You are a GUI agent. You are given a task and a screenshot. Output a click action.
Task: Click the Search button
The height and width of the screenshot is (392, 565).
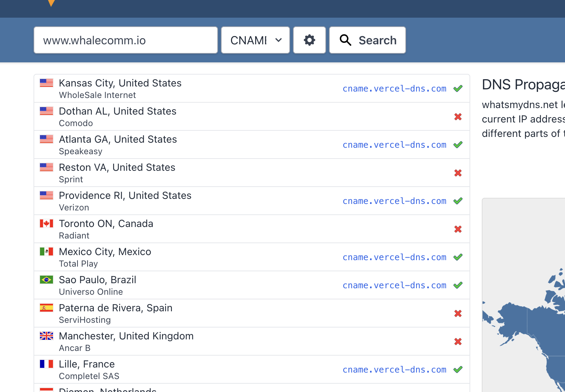(368, 40)
